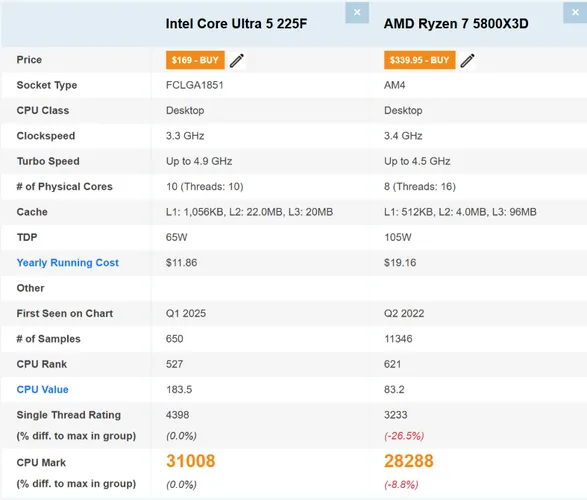Open the CPU Value link

(x=43, y=390)
